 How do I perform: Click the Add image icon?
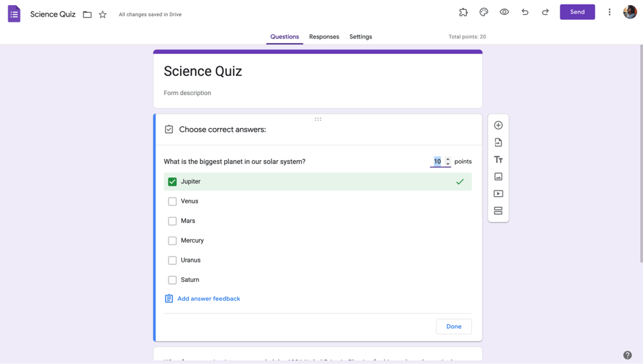[498, 177]
